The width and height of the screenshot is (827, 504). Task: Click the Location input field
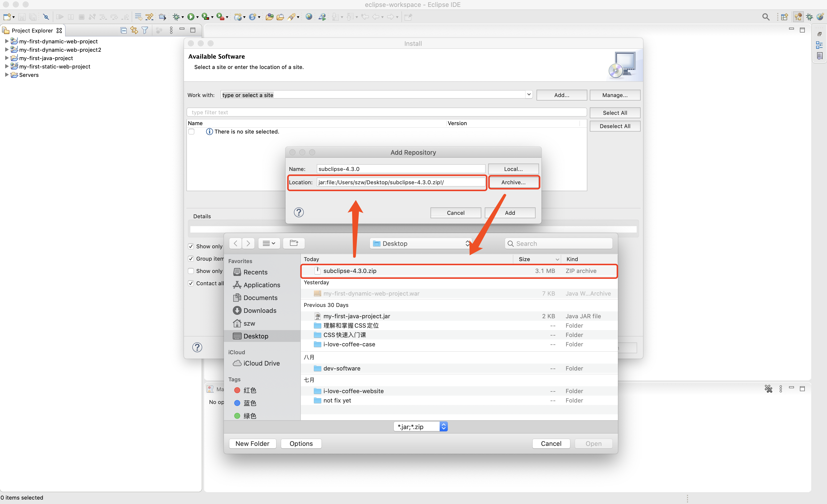401,182
